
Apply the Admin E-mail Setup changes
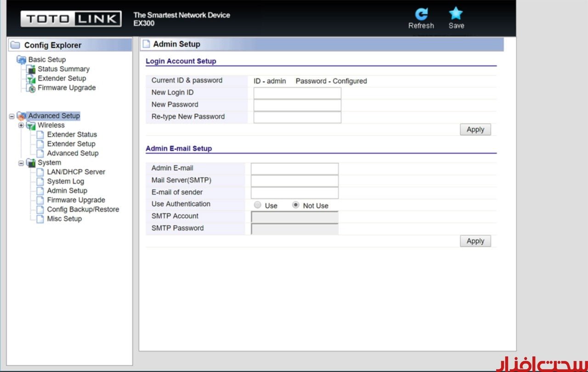pos(475,241)
